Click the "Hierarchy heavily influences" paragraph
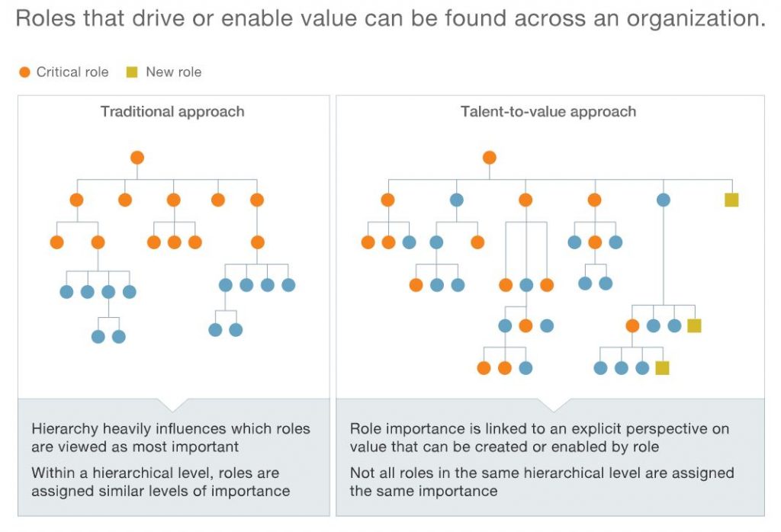This screenshot has width=781, height=532. 171,437
